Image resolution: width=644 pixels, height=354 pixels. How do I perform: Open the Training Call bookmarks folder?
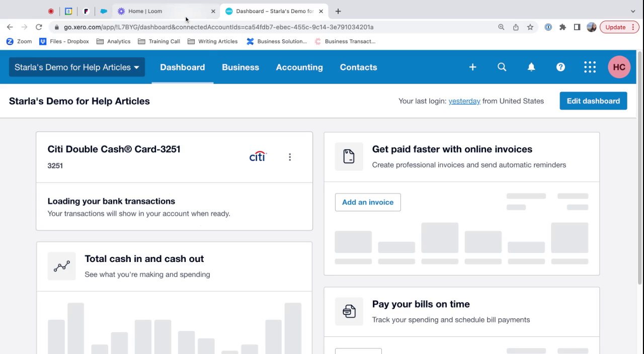[159, 41]
